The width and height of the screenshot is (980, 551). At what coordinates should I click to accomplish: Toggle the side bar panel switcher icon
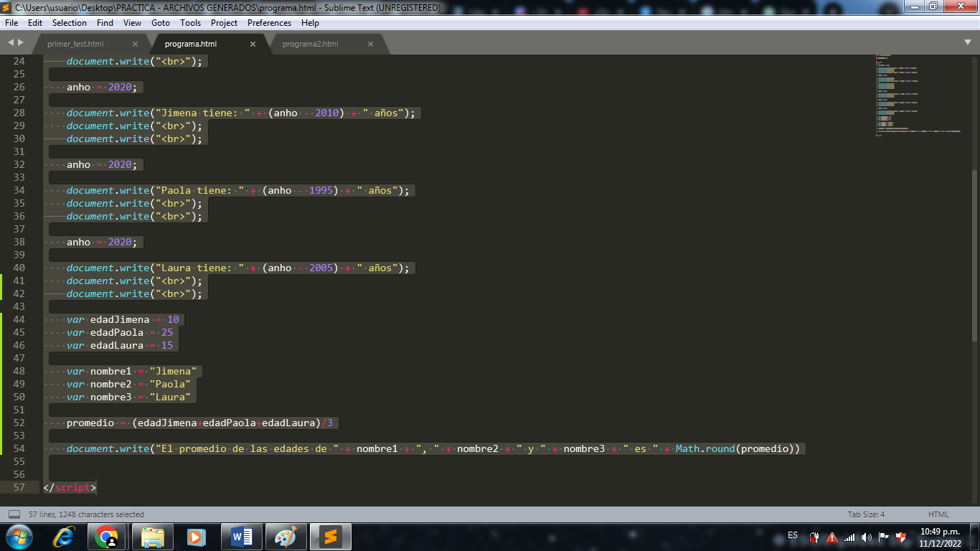point(14,514)
